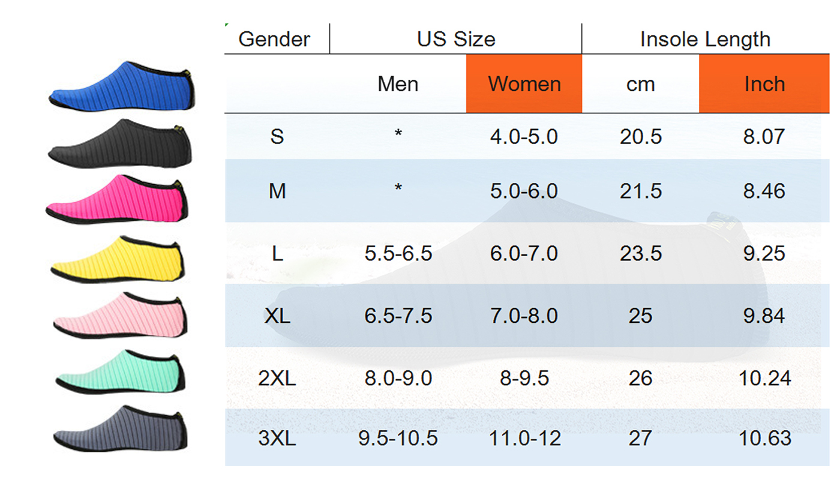Viewport: 840px width, 504px height.
Task: Click the US Size header
Action: 456,40
